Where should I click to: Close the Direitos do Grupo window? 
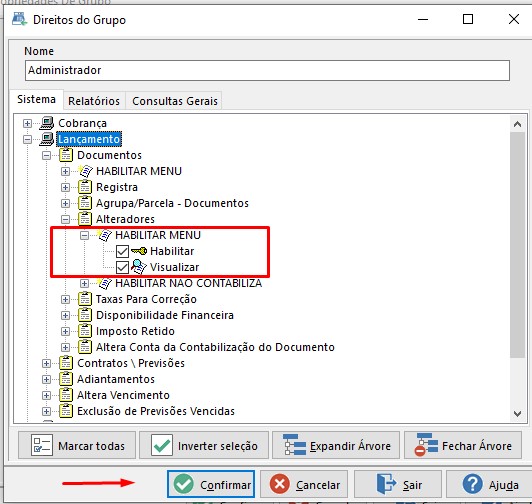(x=514, y=19)
